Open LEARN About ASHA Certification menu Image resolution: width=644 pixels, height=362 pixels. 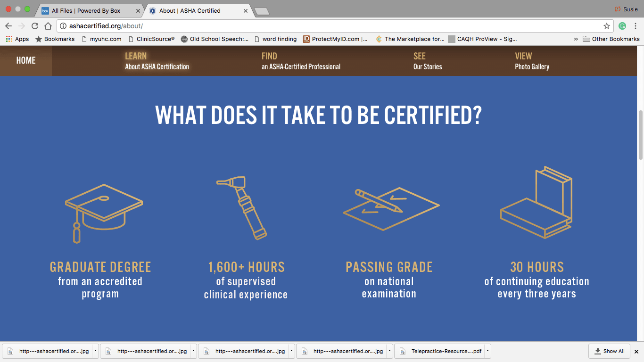(157, 61)
